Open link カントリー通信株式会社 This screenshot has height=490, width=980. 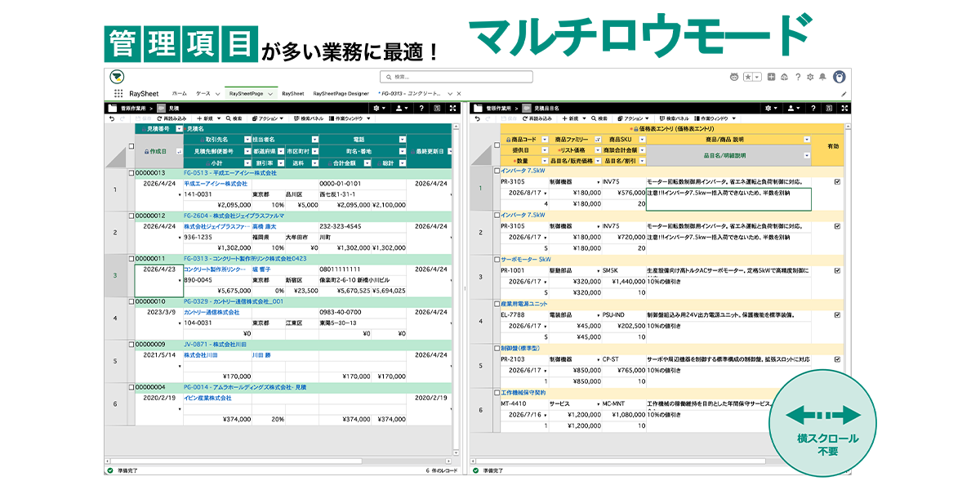212,312
